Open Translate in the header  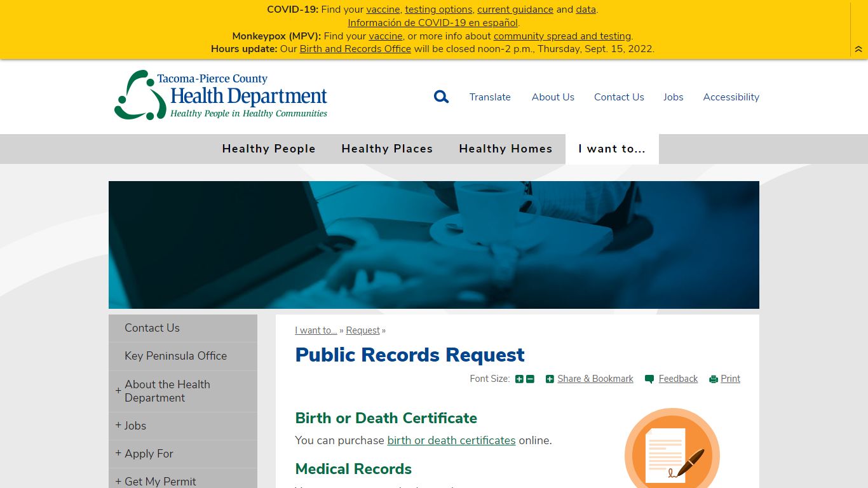click(490, 97)
